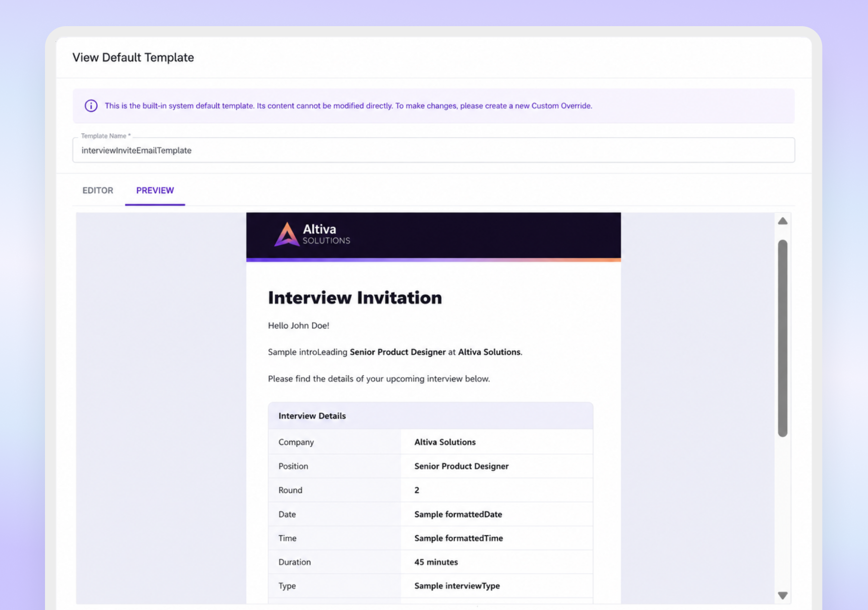This screenshot has width=868, height=610.
Task: Click the "Round" row label
Action: coord(290,490)
